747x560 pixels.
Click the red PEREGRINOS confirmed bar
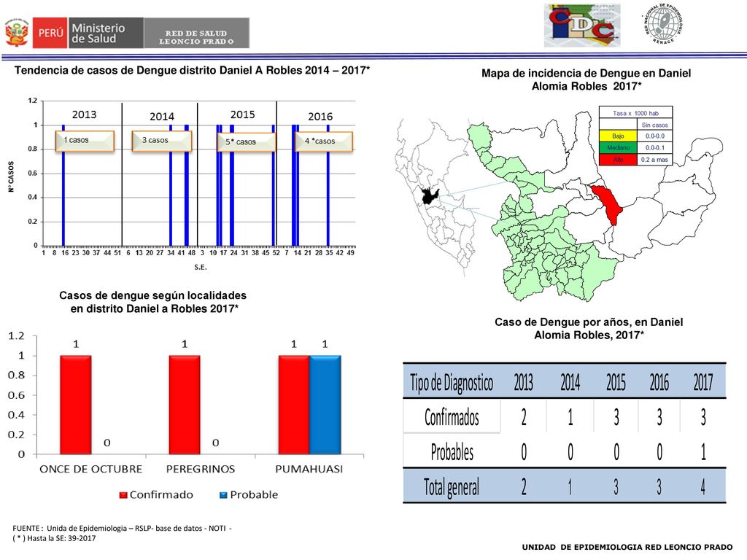click(185, 405)
